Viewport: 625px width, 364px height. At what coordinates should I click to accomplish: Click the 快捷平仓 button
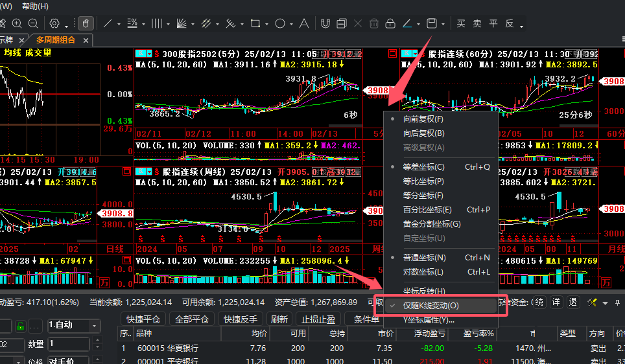coord(143,319)
